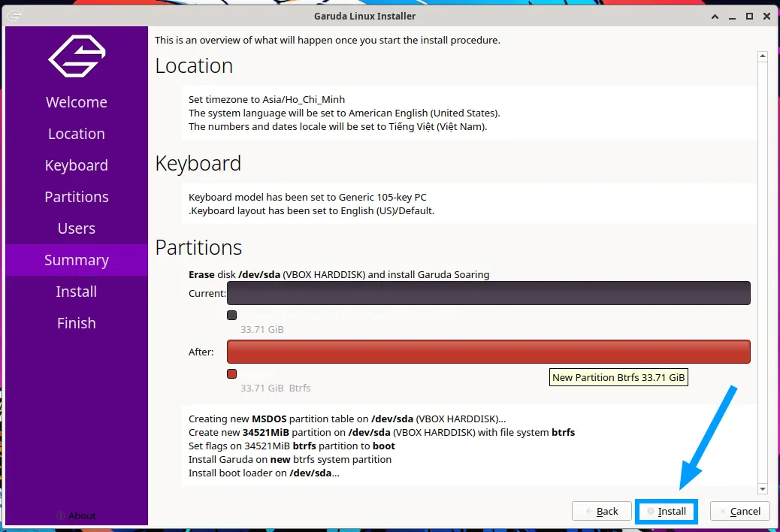Click the Generic 105-key PC keyboard model line

tap(307, 197)
